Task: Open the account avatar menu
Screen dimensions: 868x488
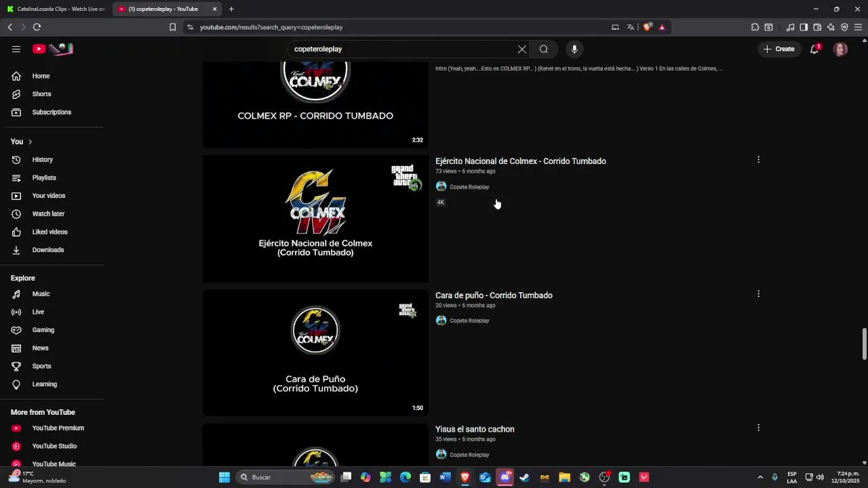Action: click(x=841, y=49)
